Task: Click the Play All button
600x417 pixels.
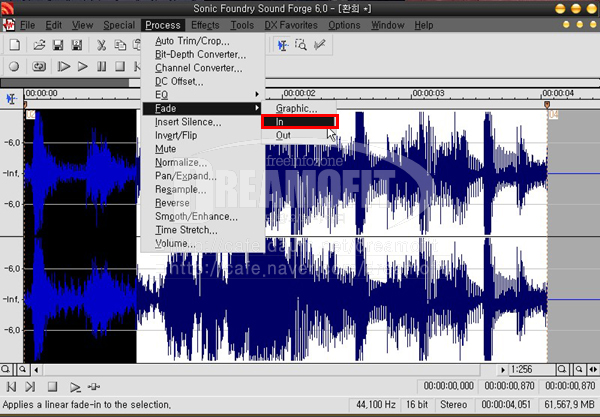Action: 63,67
